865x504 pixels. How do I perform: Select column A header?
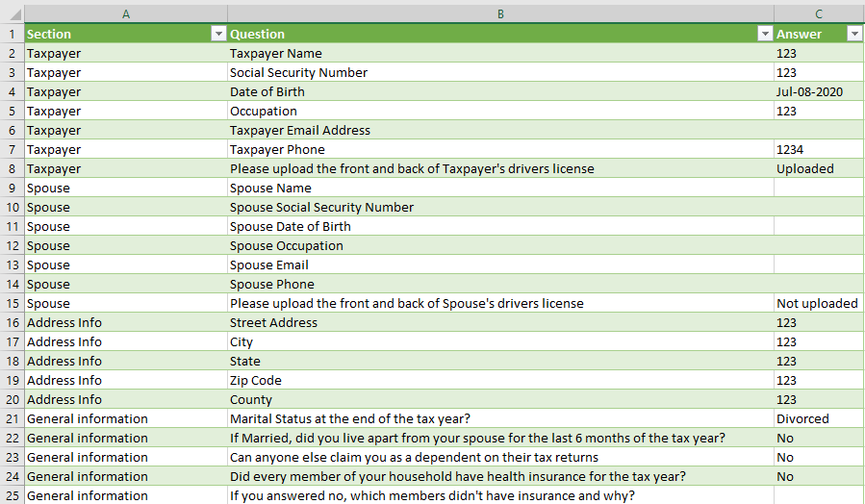point(126,13)
